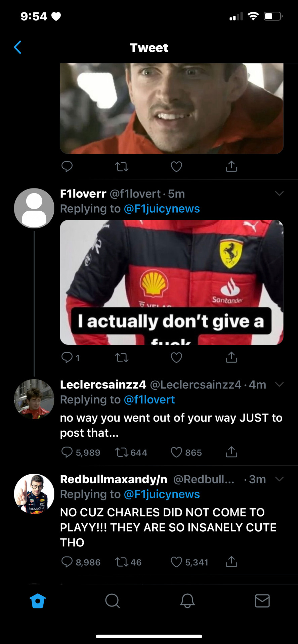Viewport: 298px width, 644px height.
Task: Reply to F1loverr's image tweet
Action: tap(67, 358)
